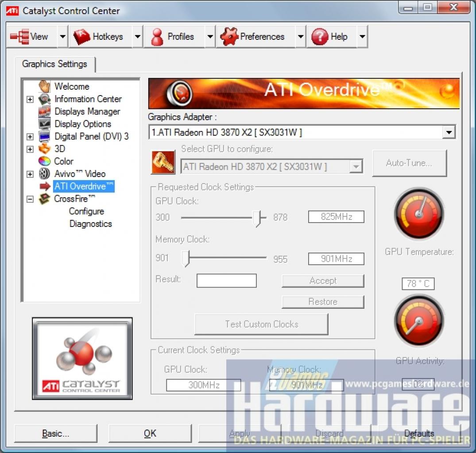Click the Color wheel icon
476x453 pixels.
click(45, 161)
